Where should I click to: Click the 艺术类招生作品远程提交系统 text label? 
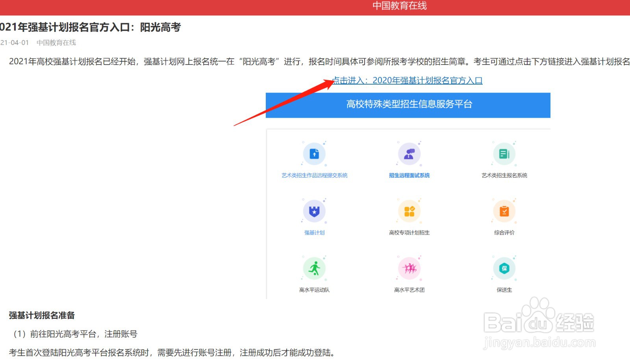click(x=314, y=176)
